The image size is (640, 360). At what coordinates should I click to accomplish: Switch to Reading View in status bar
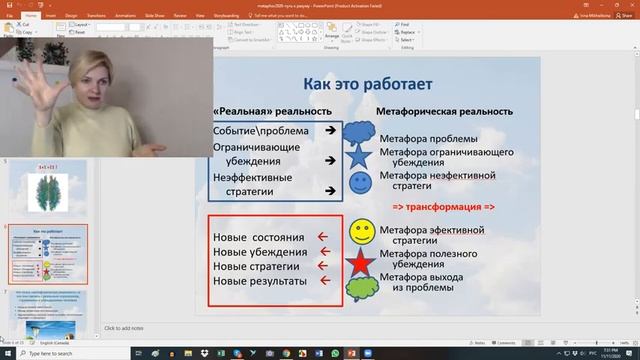pyautogui.click(x=553, y=343)
